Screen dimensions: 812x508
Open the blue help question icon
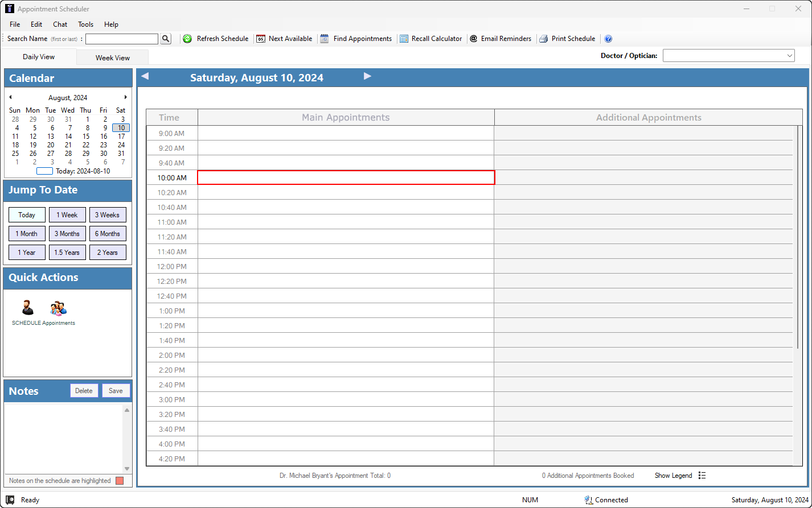coord(608,39)
